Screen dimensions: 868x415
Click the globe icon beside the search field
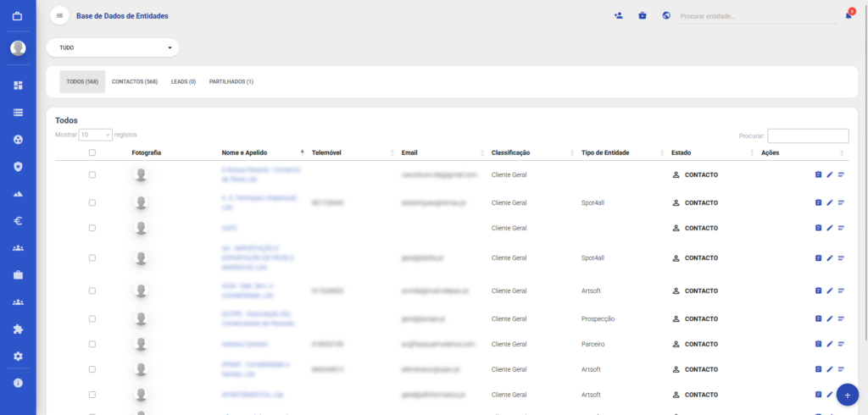pos(666,15)
